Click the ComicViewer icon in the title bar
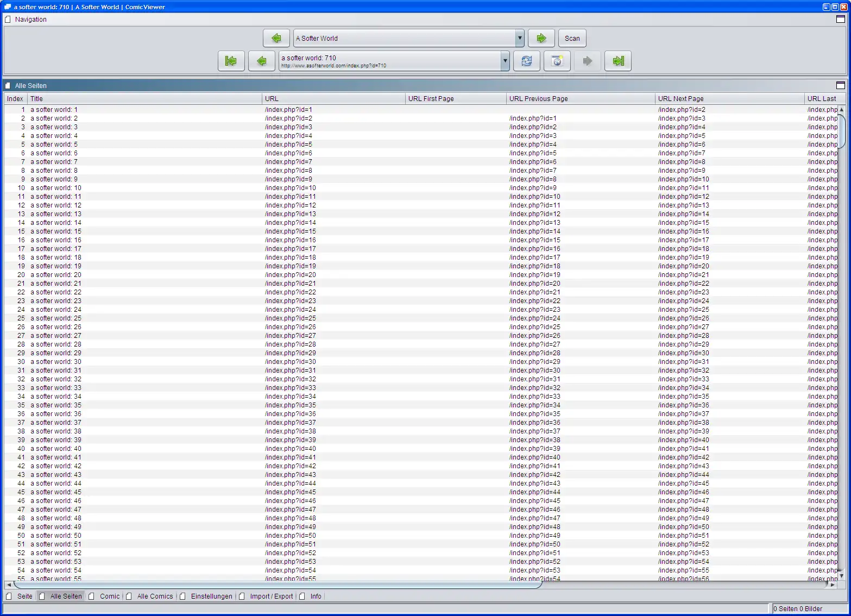 [x=8, y=7]
